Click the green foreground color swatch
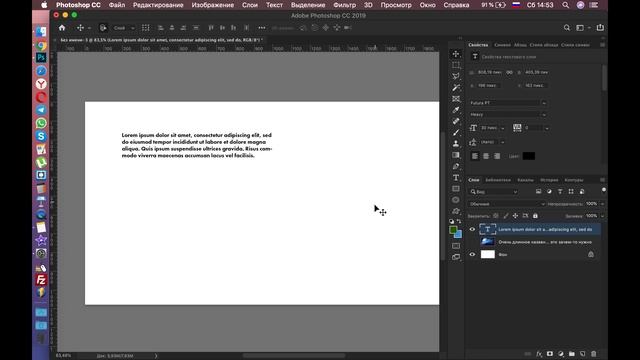Viewport: 640px width, 360px height. pyautogui.click(x=453, y=230)
